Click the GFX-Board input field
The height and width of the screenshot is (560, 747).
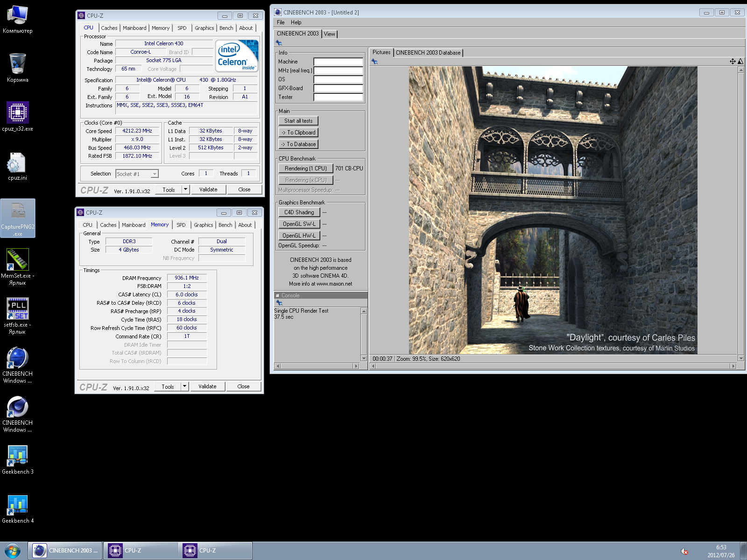[x=338, y=88]
